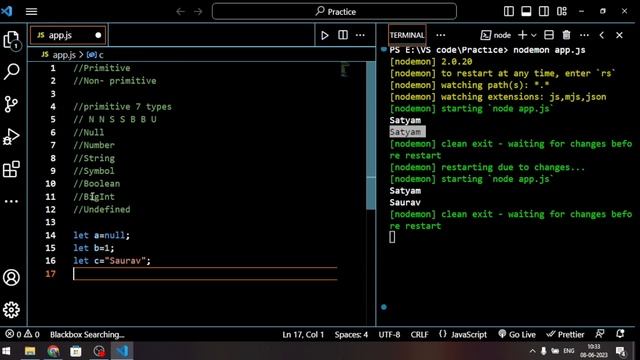The image size is (640, 360).
Task: Click the empty line 17 in editor
Action: tap(205, 273)
